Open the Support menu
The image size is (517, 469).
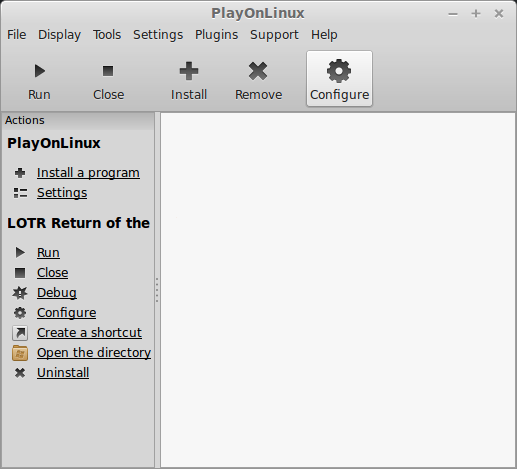tap(275, 35)
